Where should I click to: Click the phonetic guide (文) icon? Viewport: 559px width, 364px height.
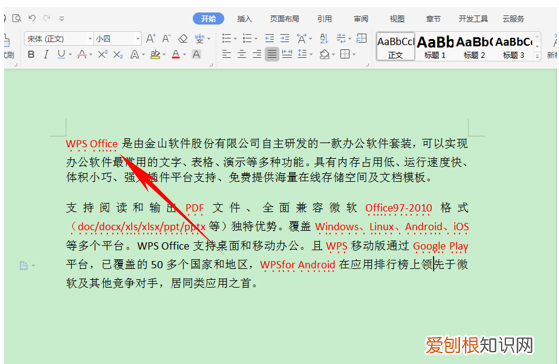point(200,39)
